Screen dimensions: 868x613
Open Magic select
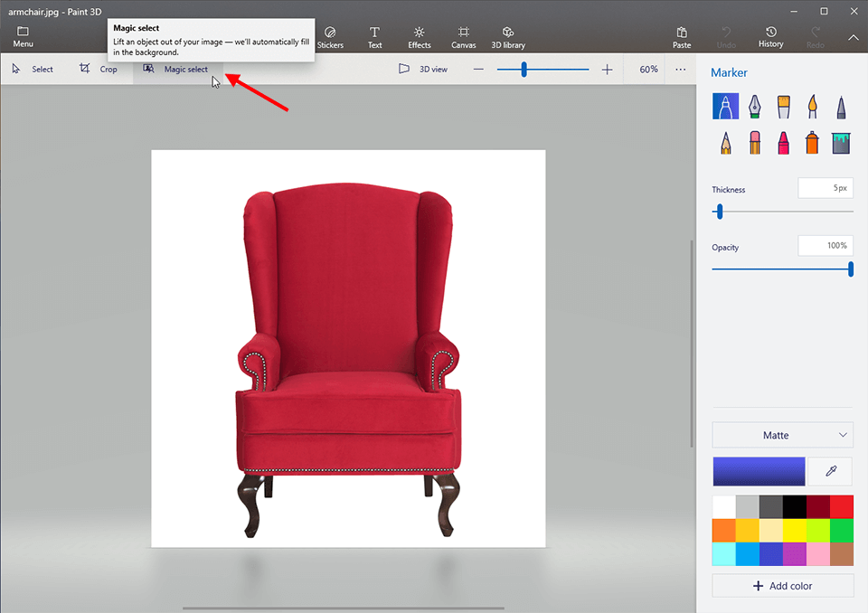177,69
